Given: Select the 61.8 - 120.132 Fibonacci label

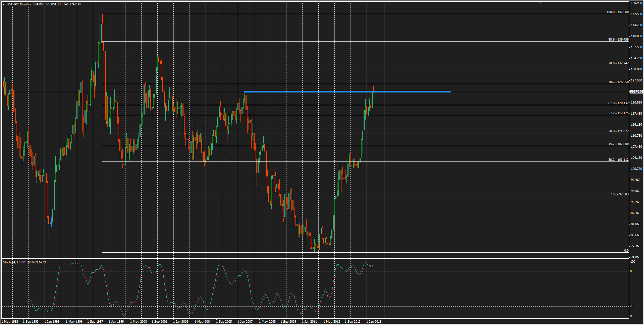Looking at the screenshot, I should pyautogui.click(x=618, y=103).
